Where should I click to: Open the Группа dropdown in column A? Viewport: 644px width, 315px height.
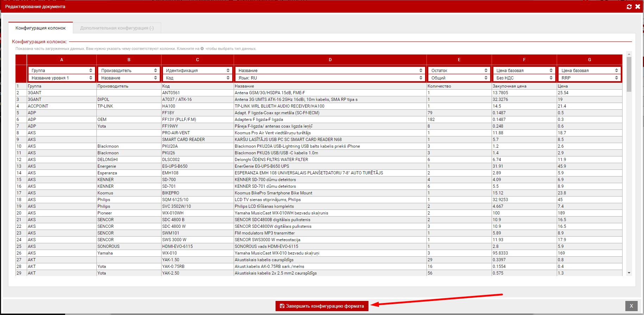pyautogui.click(x=62, y=70)
